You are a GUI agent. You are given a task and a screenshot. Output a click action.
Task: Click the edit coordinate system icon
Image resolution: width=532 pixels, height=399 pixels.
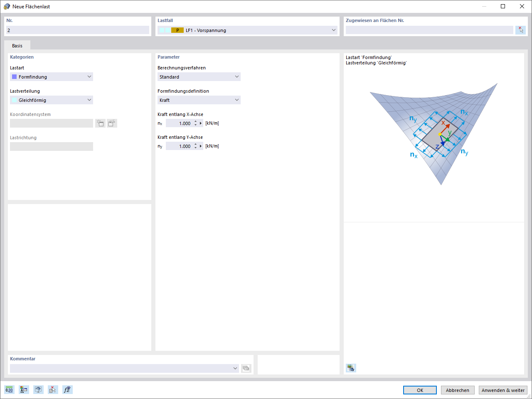112,123
